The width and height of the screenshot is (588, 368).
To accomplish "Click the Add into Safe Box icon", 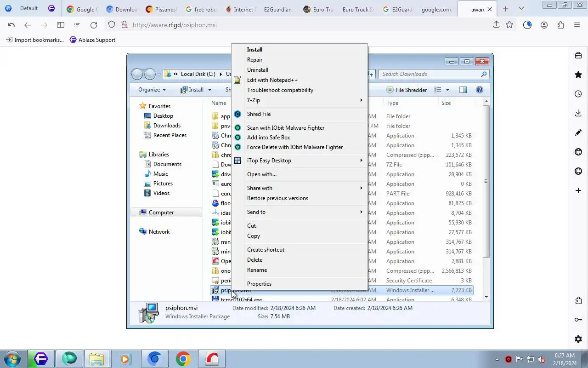I will click(237, 138).
